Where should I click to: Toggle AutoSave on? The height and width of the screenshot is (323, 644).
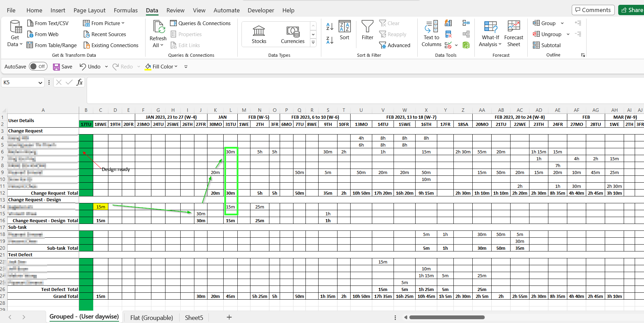[38, 66]
